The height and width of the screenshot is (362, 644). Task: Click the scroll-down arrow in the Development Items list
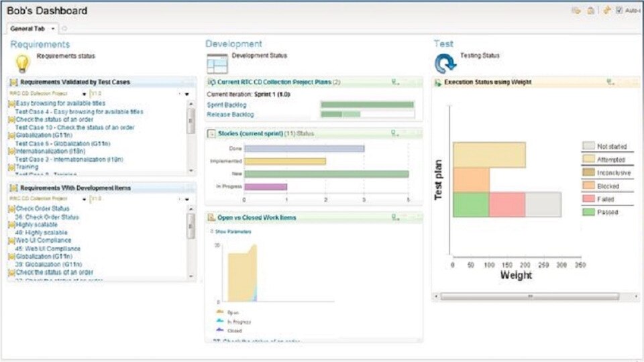pos(191,276)
